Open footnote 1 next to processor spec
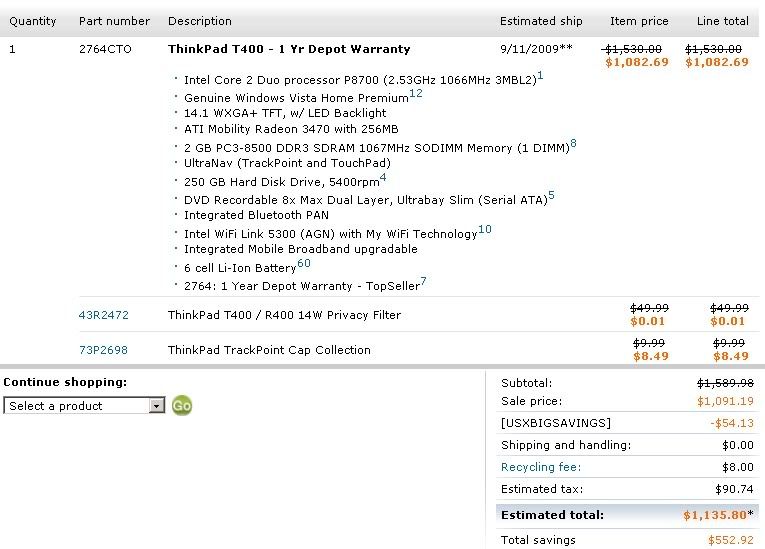765x549 pixels. tap(540, 76)
